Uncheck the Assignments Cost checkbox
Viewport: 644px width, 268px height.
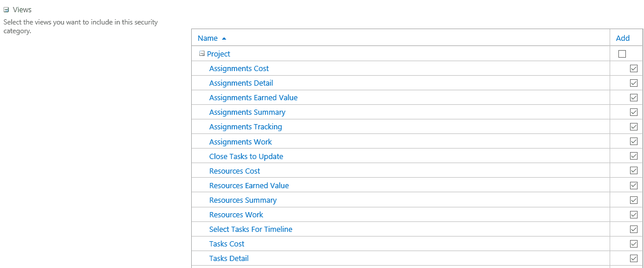click(x=634, y=69)
